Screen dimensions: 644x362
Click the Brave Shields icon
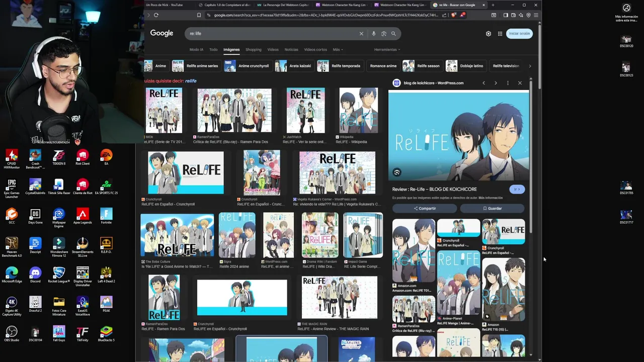click(454, 15)
